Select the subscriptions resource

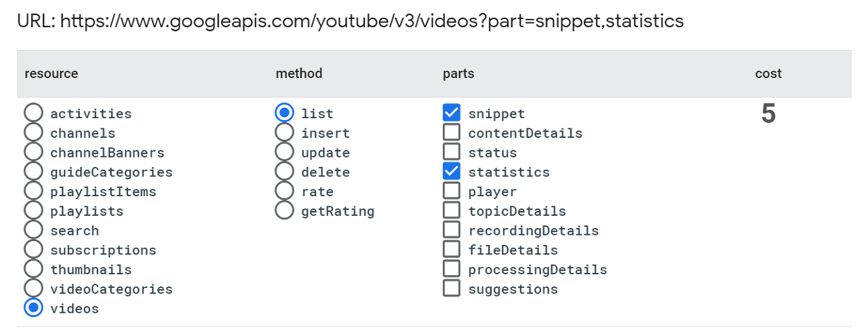pos(33,250)
